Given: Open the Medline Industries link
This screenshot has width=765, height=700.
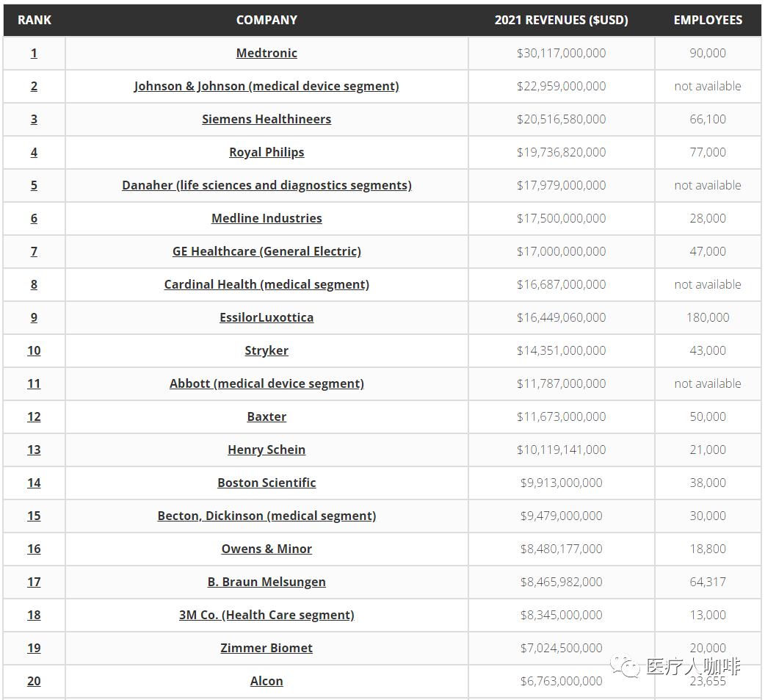Looking at the screenshot, I should pos(267,218).
